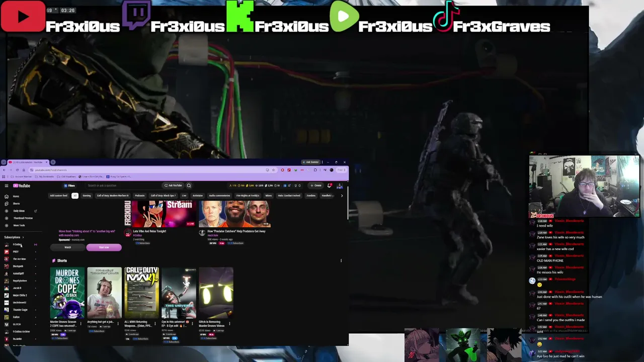Open options for Murder Drones Season 2 short
The height and width of the screenshot is (362, 644).
tap(80, 323)
